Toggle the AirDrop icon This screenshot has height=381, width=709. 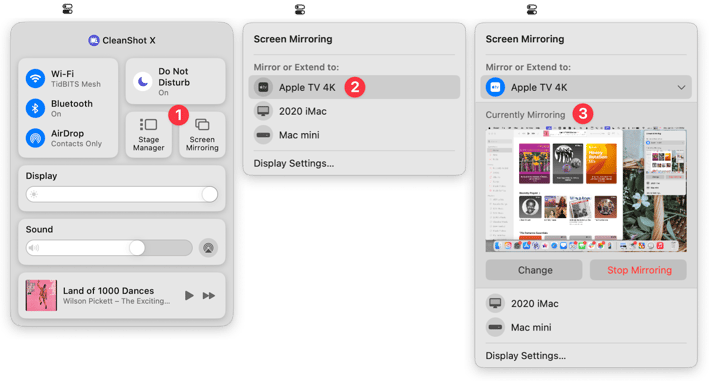(35, 138)
